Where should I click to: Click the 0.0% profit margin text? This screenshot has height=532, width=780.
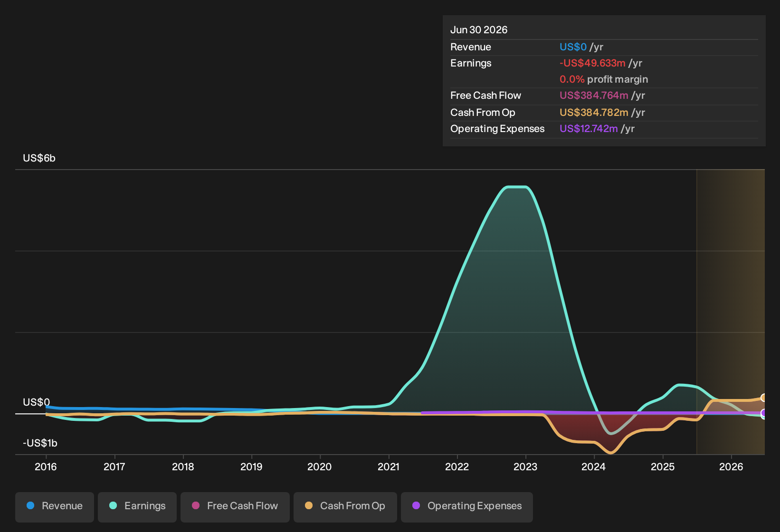tap(604, 79)
